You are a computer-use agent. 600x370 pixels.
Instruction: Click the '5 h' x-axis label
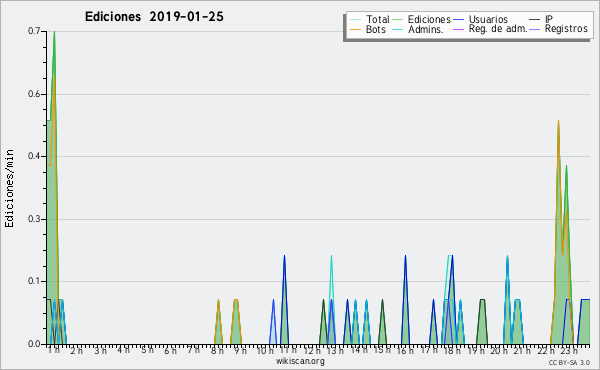[x=147, y=350]
